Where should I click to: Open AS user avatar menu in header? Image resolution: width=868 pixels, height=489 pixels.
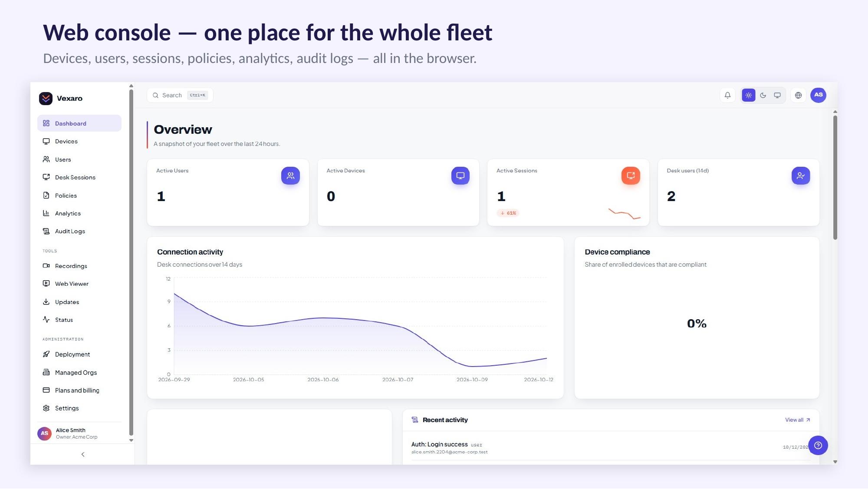[818, 95]
